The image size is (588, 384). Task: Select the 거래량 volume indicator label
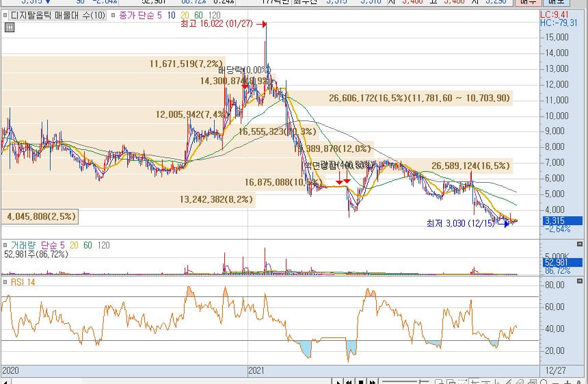point(23,246)
